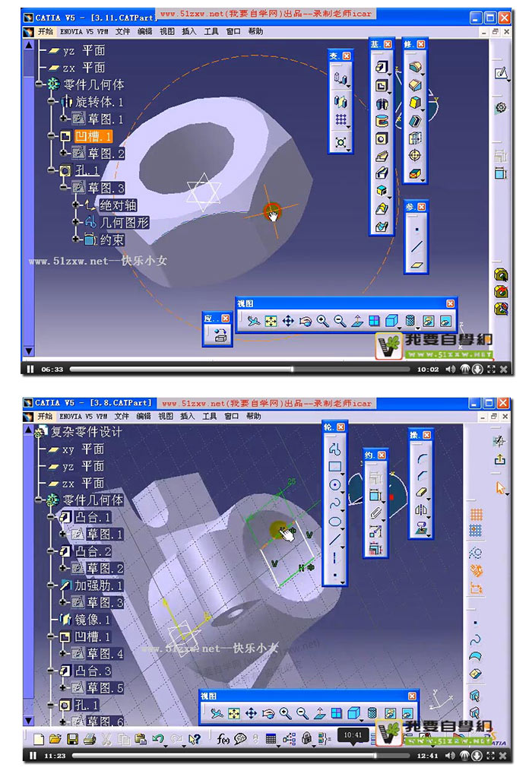Image resolution: width=532 pixels, height=774 pixels.
Task: Click the Chamfer icon in top window's dress-up toolbar
Action: click(415, 85)
